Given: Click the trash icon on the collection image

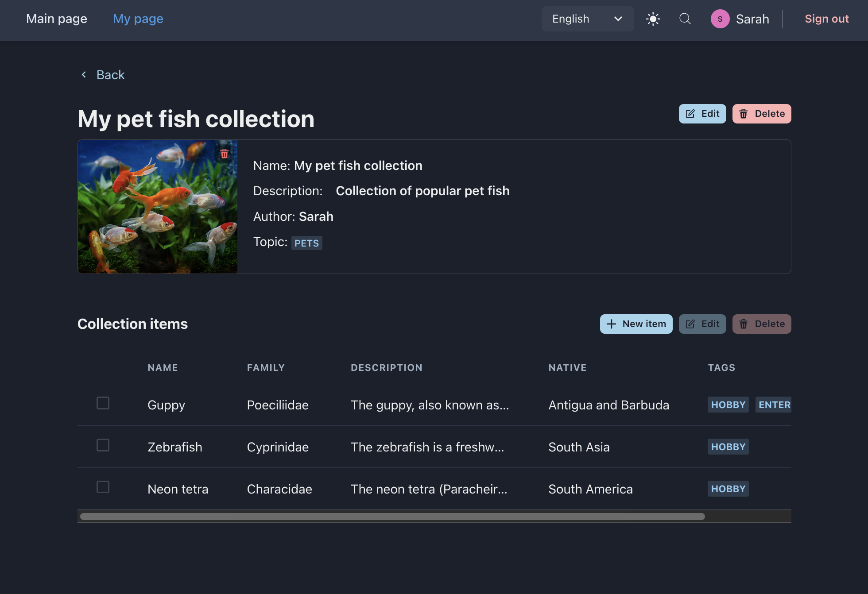Looking at the screenshot, I should (224, 154).
